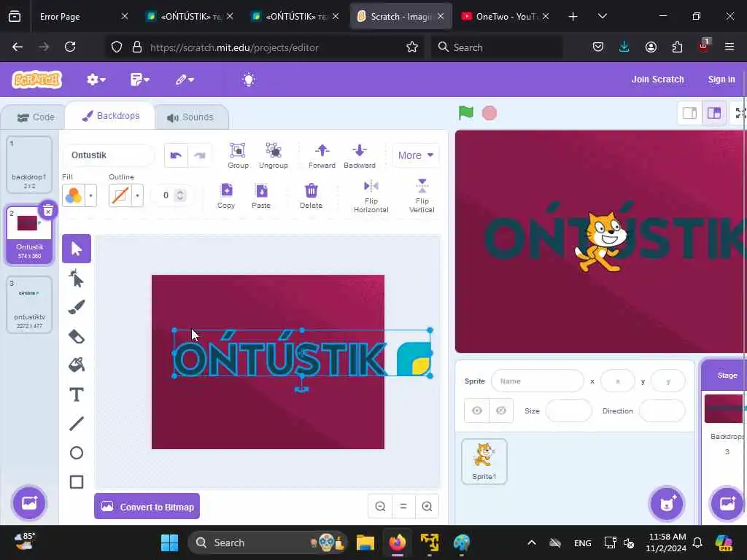
Task: Click the green flag to run
Action: coord(465,113)
